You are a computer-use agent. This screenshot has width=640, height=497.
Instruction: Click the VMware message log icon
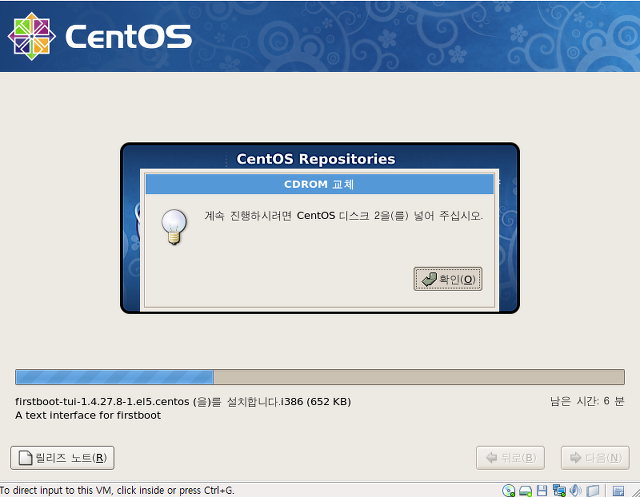point(618,491)
